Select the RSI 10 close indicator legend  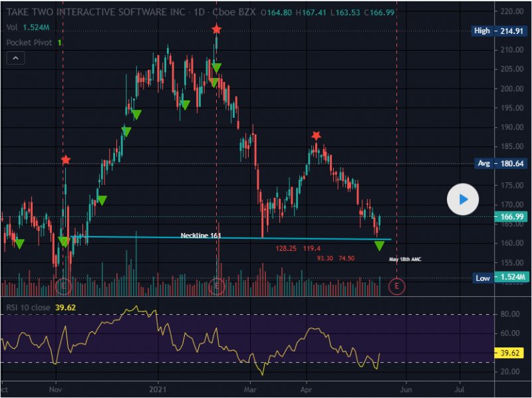41,307
